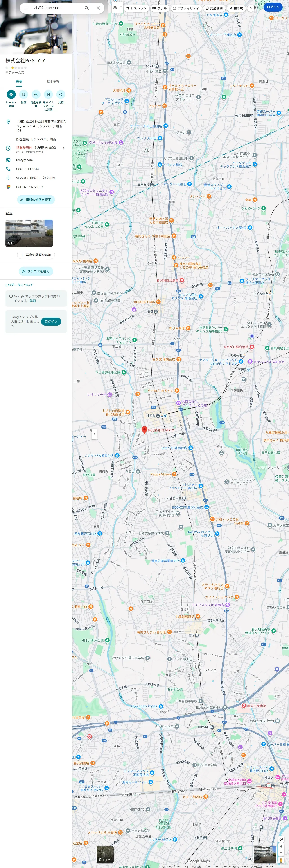
Task: Zoom in with the plus button
Action: (x=281, y=846)
